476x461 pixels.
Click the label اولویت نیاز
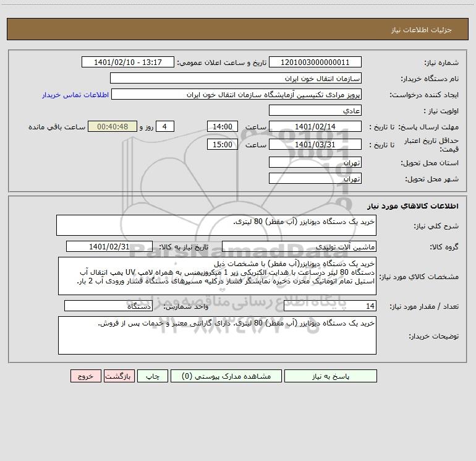click(x=441, y=111)
